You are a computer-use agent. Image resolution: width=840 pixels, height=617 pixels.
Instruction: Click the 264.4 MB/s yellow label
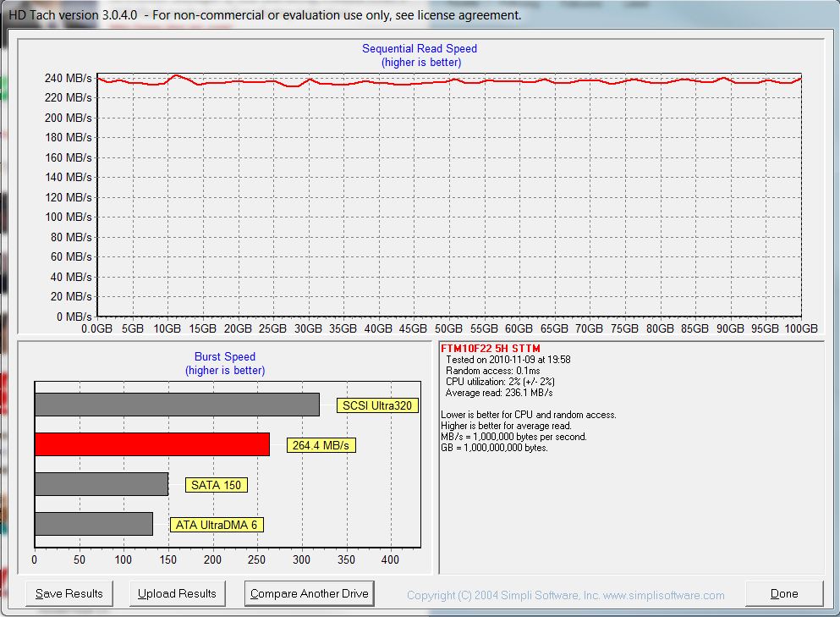321,445
